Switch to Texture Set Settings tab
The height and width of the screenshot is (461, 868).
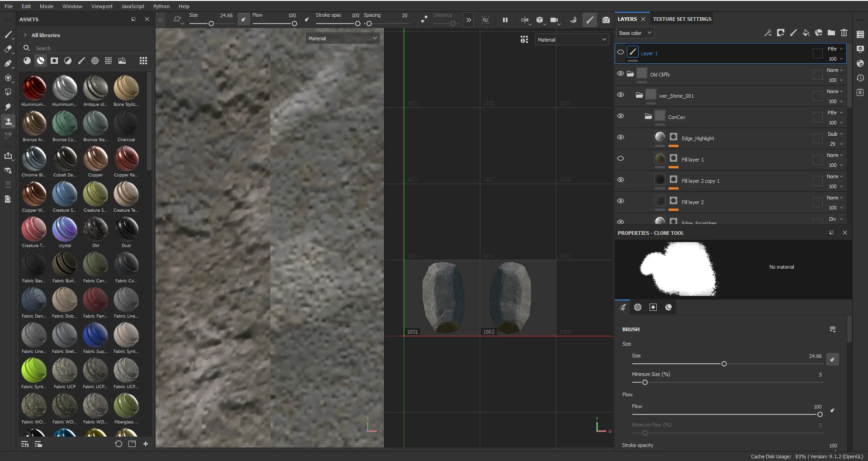click(x=682, y=19)
